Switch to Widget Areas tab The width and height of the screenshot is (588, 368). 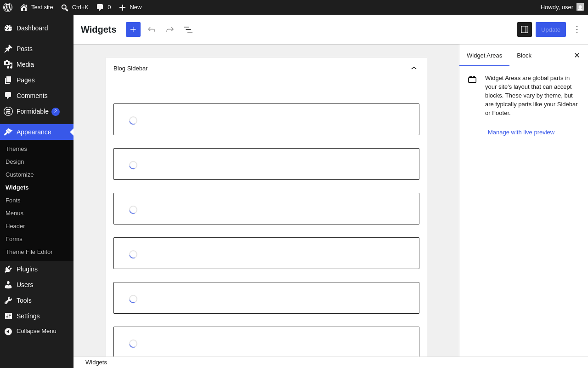click(x=484, y=55)
